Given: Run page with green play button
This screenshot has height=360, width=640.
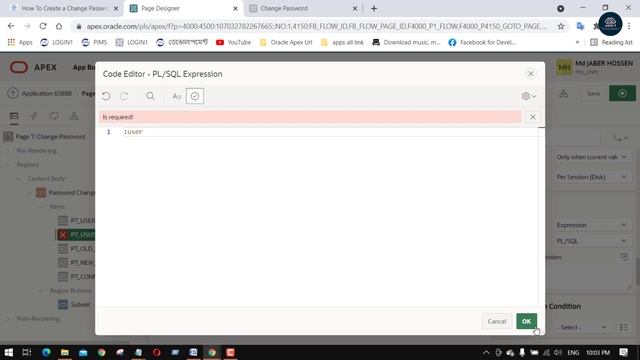Looking at the screenshot, I should pyautogui.click(x=622, y=93).
